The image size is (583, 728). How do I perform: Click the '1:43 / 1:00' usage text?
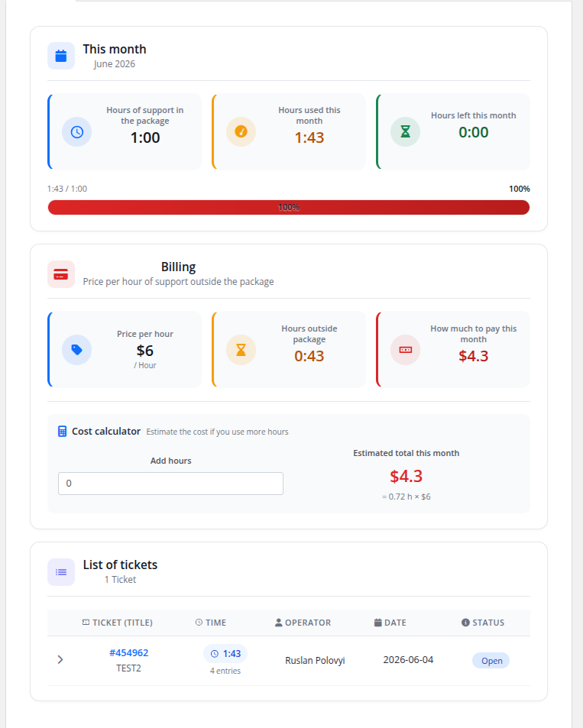click(x=67, y=189)
